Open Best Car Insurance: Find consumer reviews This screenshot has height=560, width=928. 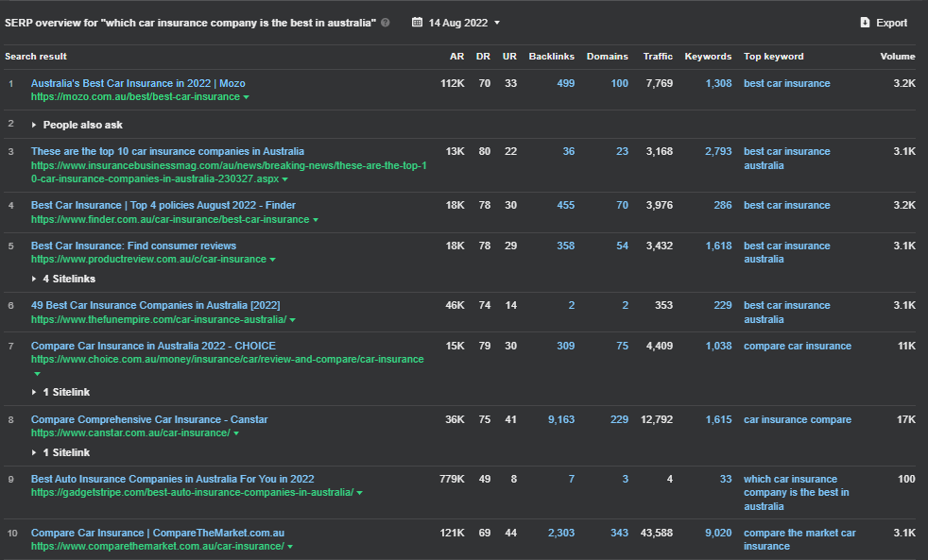(134, 246)
